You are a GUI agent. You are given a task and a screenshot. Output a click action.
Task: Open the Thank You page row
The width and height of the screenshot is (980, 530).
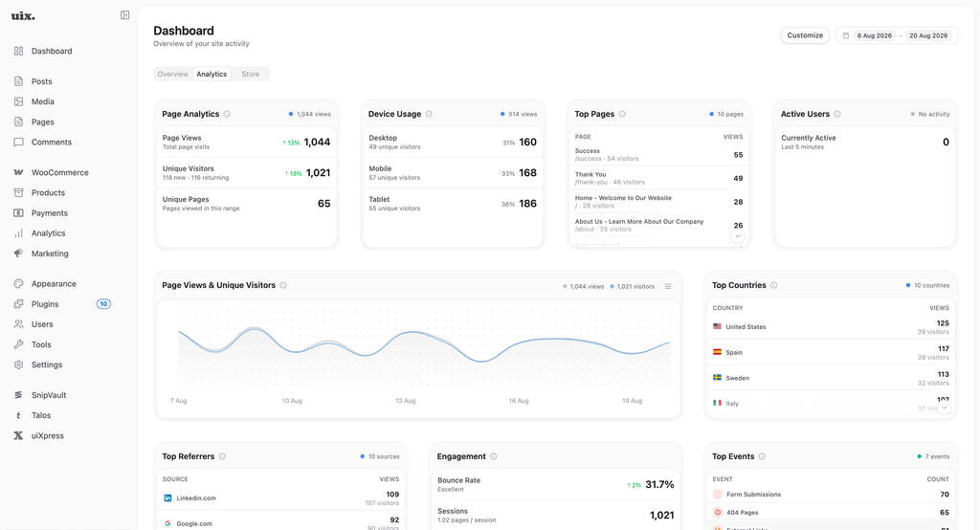pyautogui.click(x=658, y=178)
